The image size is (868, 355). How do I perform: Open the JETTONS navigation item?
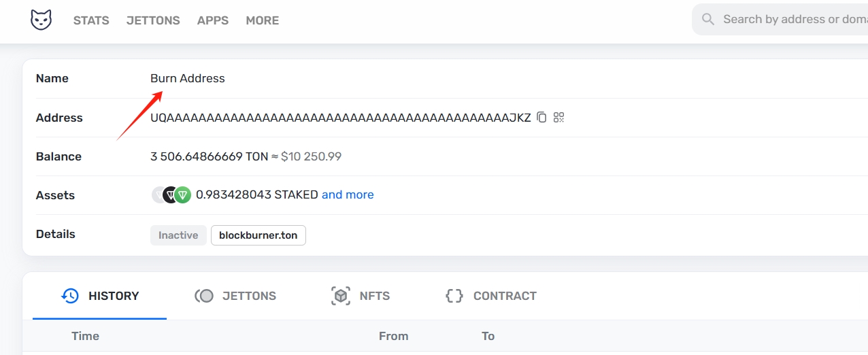pos(153,20)
